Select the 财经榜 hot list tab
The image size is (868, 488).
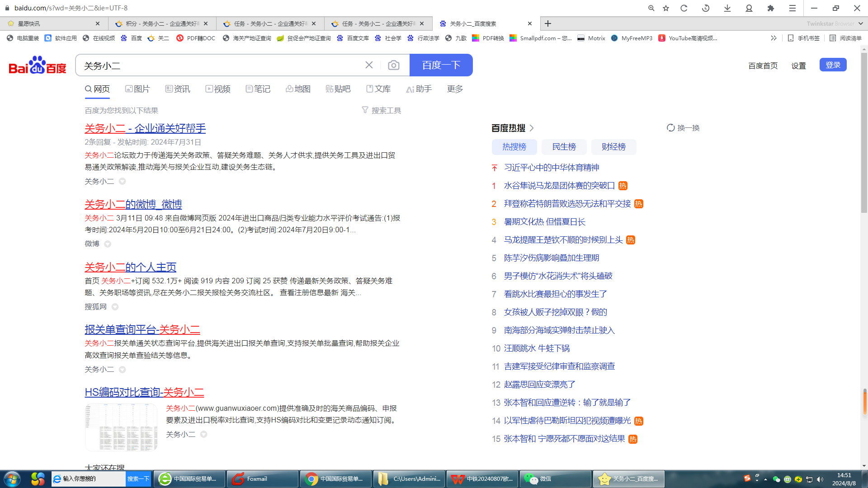tap(613, 147)
